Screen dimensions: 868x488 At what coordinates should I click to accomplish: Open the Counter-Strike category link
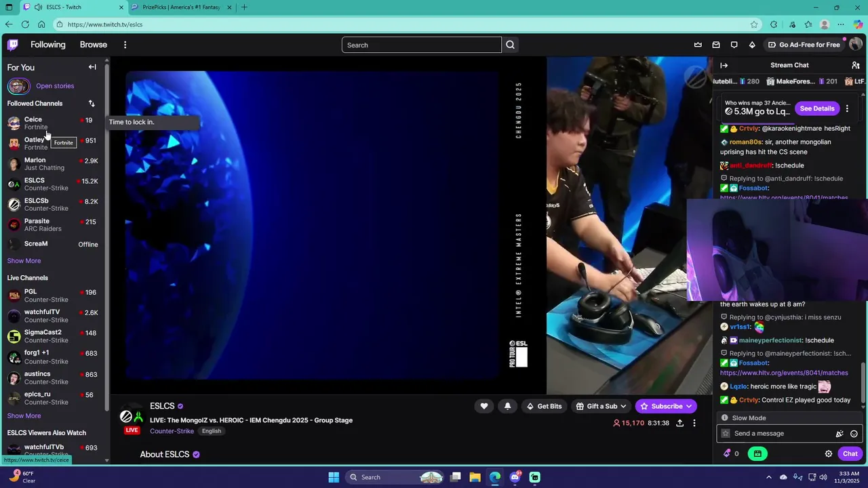(172, 431)
